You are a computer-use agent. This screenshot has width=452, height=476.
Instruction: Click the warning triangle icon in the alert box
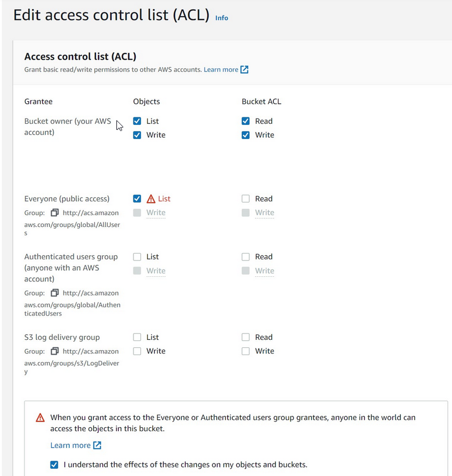coord(40,418)
